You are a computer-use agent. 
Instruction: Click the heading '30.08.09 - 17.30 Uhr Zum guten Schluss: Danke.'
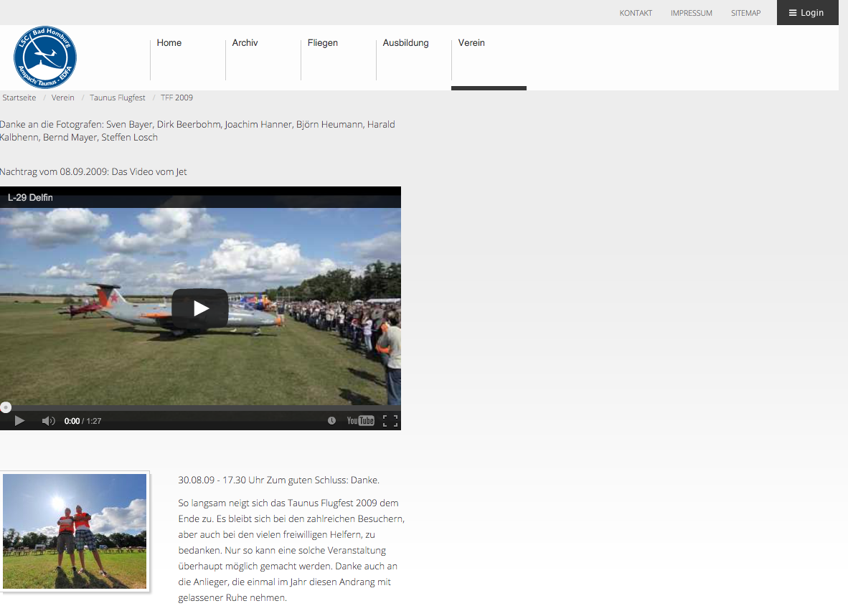(278, 480)
